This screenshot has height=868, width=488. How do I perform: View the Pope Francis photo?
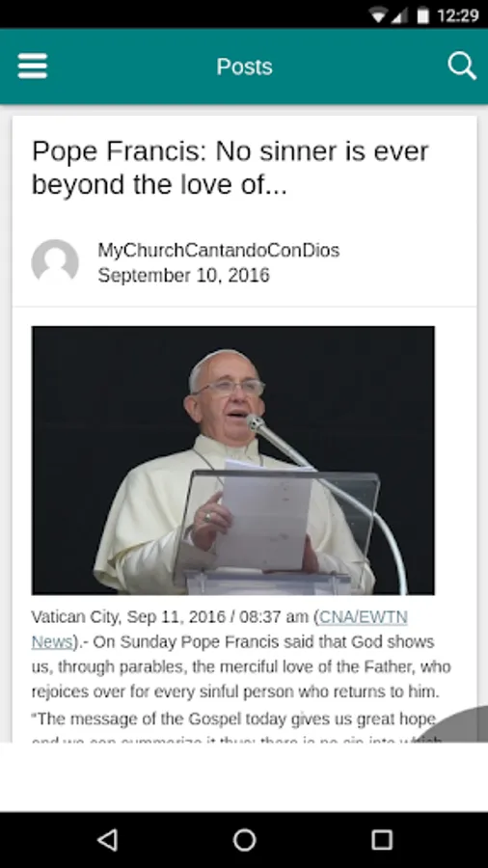[233, 460]
